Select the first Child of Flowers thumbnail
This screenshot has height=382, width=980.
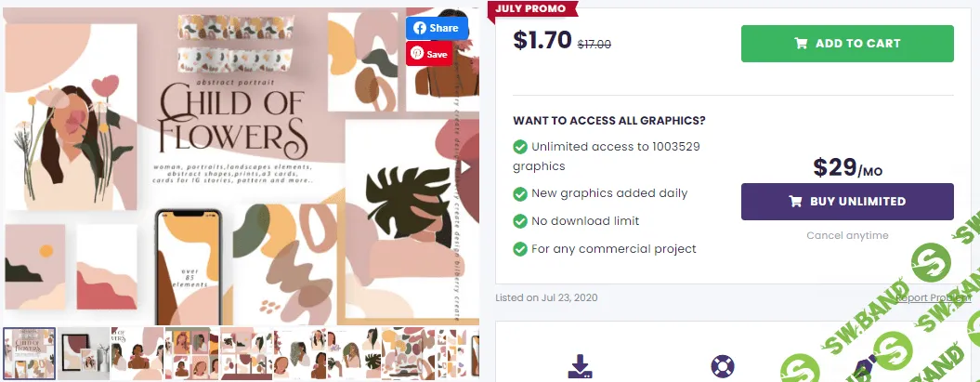(x=29, y=352)
